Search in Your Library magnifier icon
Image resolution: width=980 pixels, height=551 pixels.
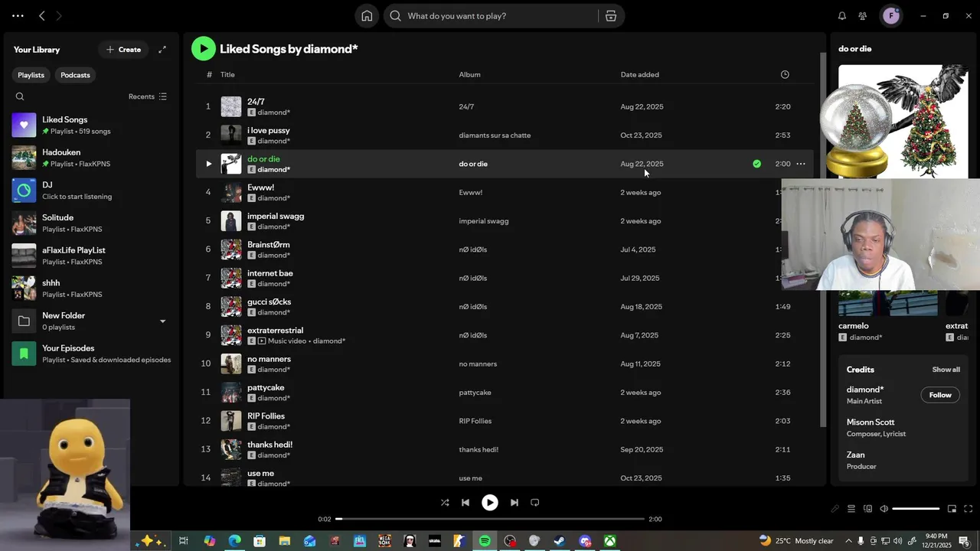point(20,96)
